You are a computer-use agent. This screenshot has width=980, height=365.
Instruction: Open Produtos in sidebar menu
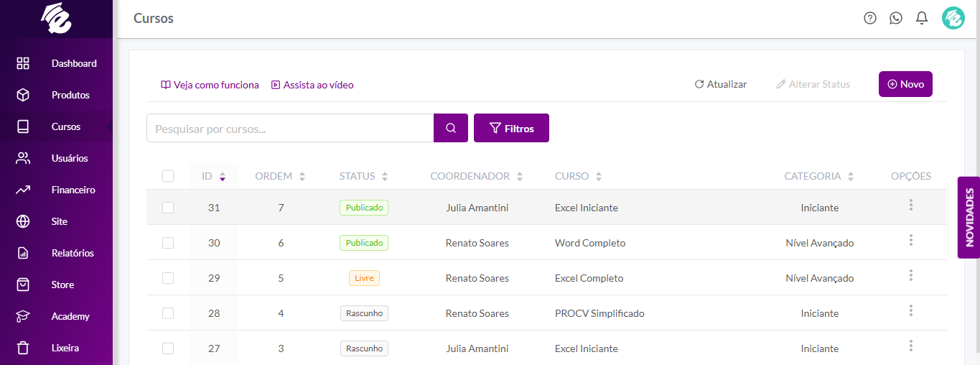click(x=70, y=95)
